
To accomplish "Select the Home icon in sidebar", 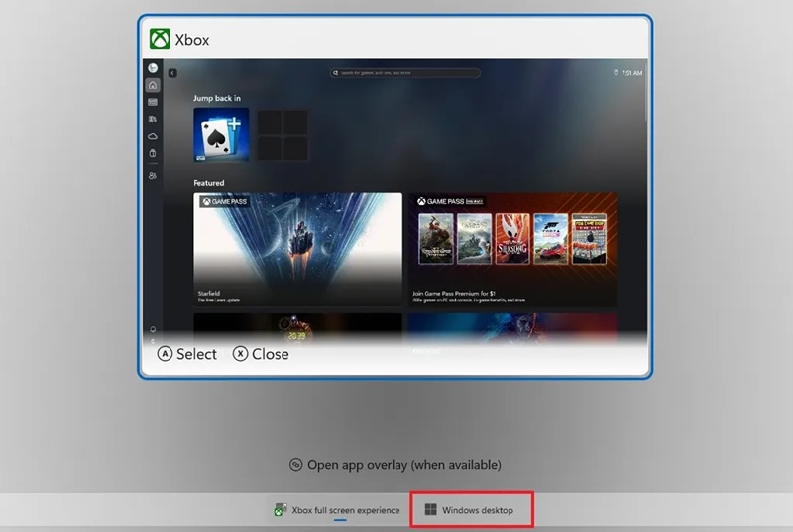I will [153, 85].
